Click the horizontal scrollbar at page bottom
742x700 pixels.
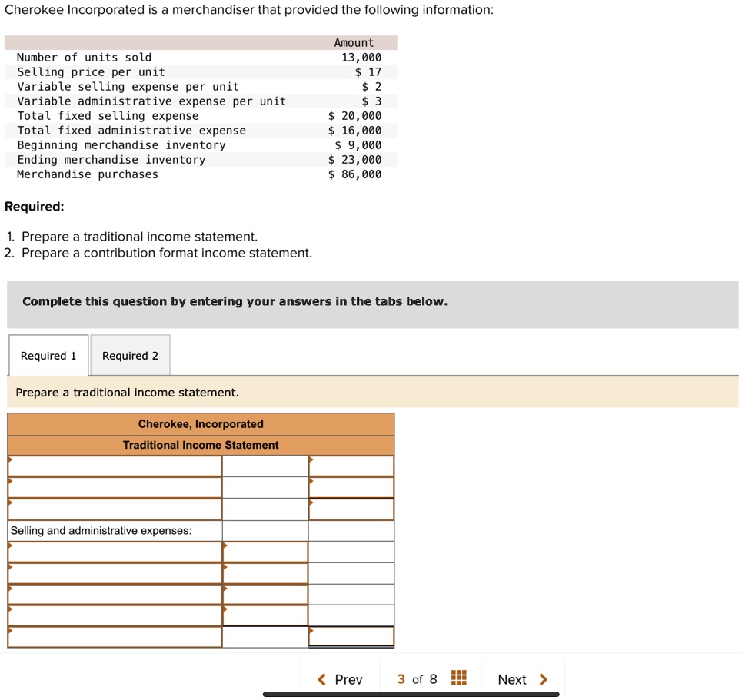(411, 695)
